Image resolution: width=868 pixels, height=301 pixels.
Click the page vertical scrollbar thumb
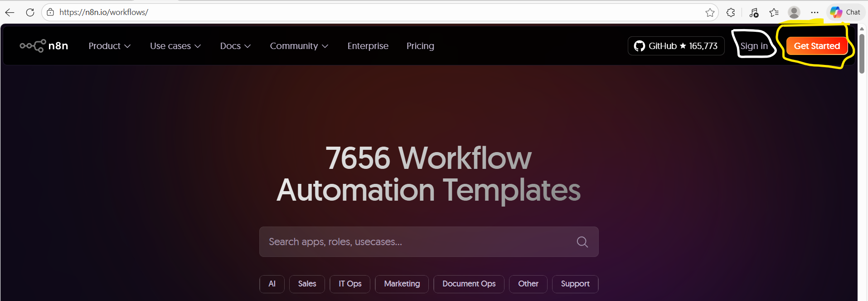point(862,53)
